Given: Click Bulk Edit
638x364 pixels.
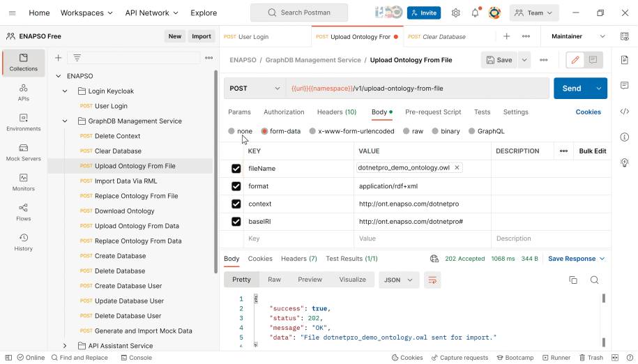Looking at the screenshot, I should (x=593, y=151).
